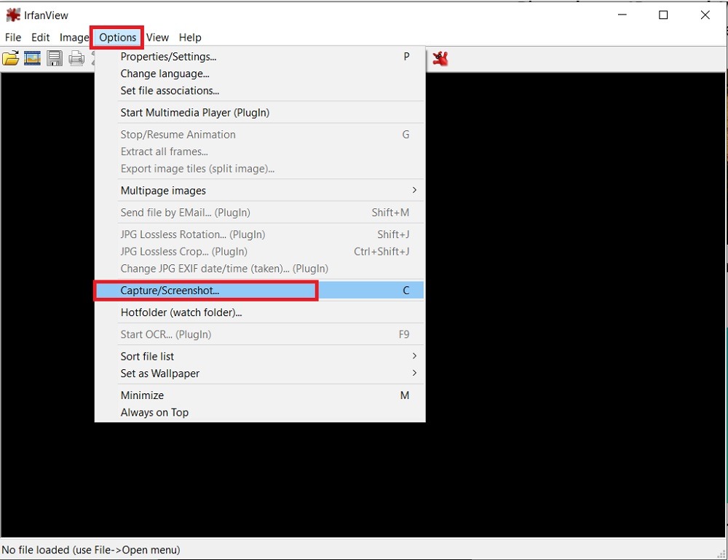The width and height of the screenshot is (728, 560).
Task: Click the red IrfanView exit toolbar icon
Action: click(x=440, y=58)
